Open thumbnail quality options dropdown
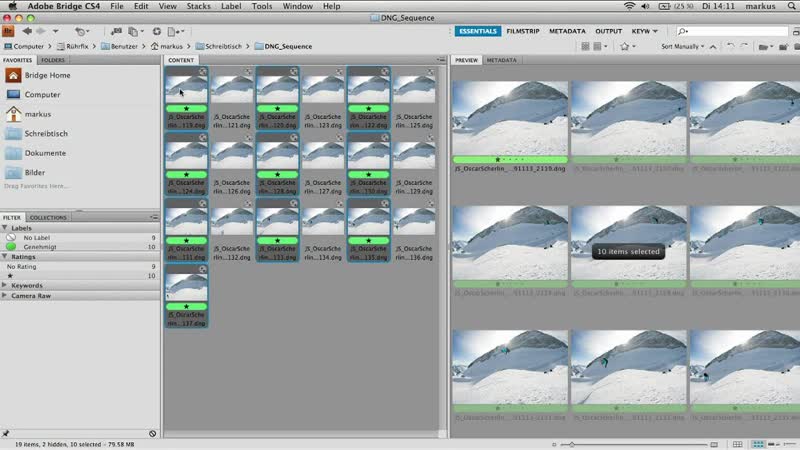800x450 pixels. (600, 46)
